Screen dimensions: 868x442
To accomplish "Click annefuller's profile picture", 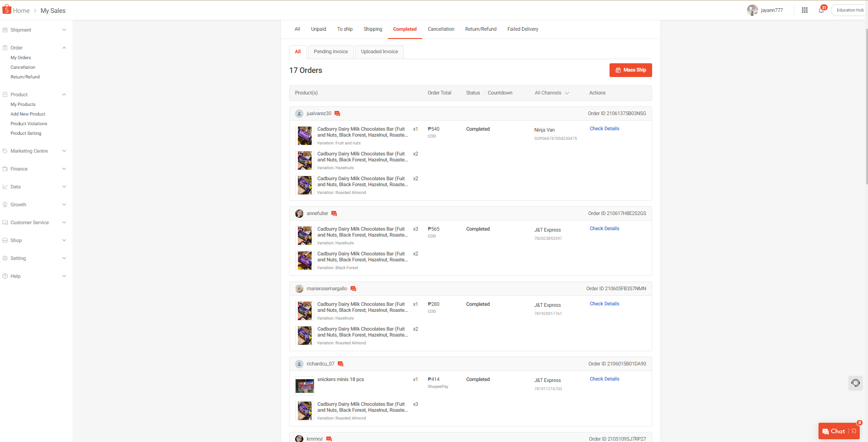I will [299, 214].
